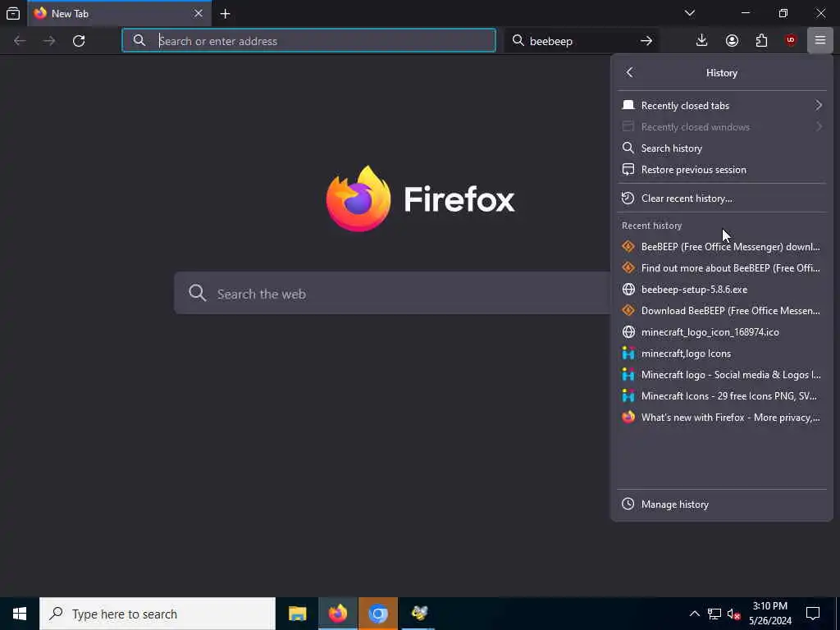Click the Windows Start button

coord(20,614)
